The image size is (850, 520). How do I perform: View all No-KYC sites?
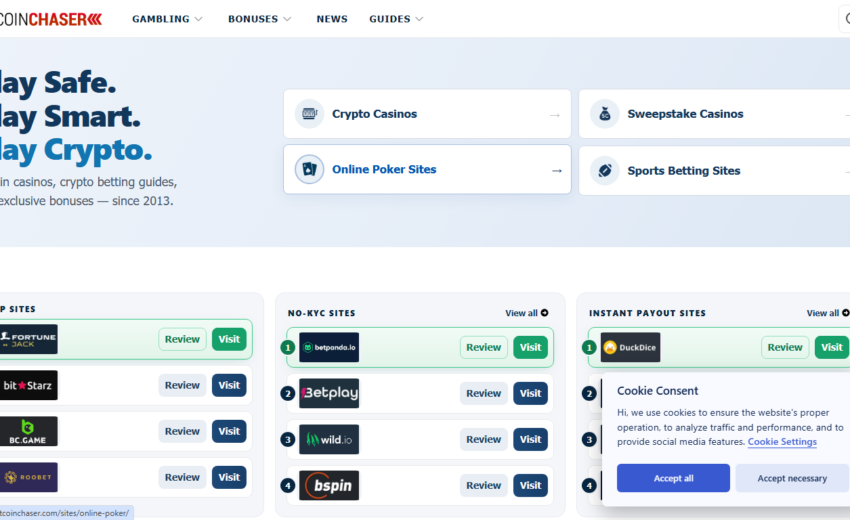[x=526, y=313]
